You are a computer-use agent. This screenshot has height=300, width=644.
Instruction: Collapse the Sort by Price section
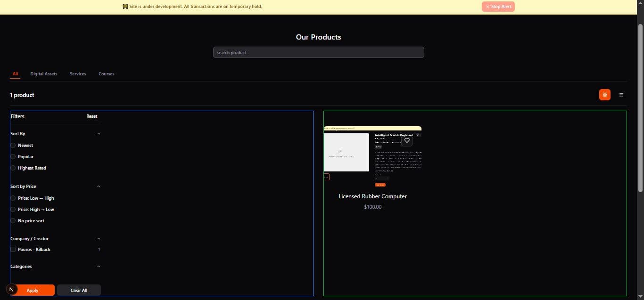[99, 186]
